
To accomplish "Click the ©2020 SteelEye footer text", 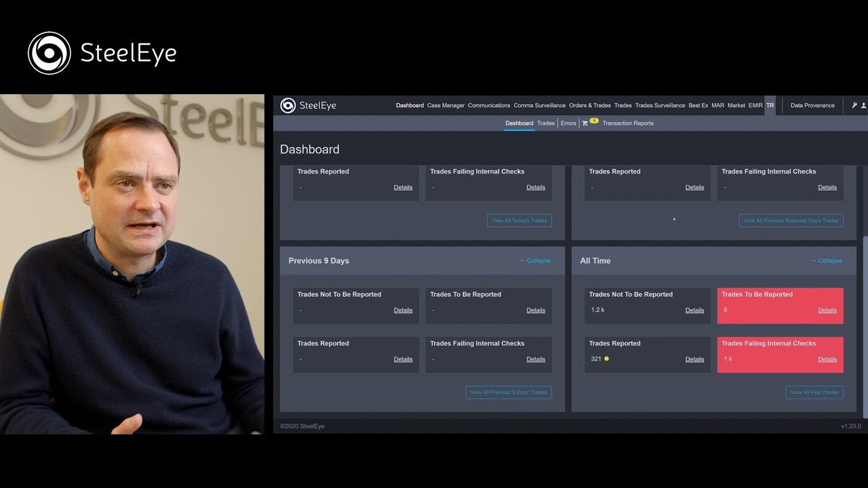I will click(x=302, y=426).
